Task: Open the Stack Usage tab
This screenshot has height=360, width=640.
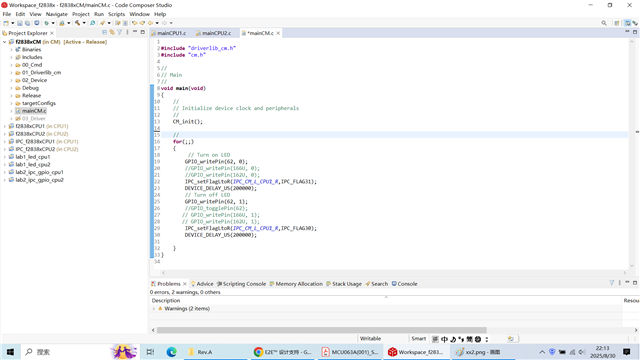Action: pos(344,284)
